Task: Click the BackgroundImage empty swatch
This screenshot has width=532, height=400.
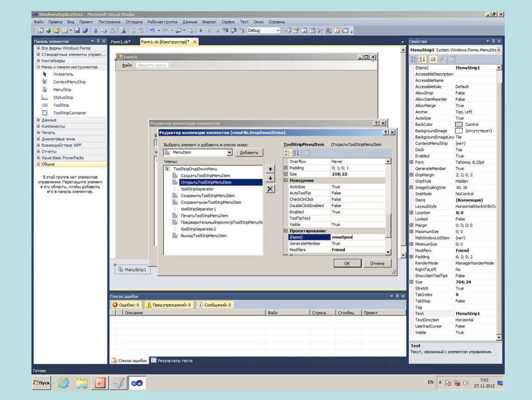Action: point(459,131)
